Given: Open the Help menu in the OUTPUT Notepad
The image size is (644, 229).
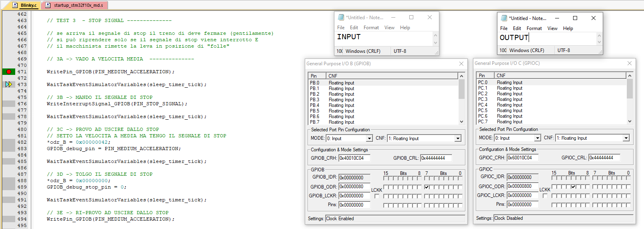Looking at the screenshot, I should click(568, 28).
